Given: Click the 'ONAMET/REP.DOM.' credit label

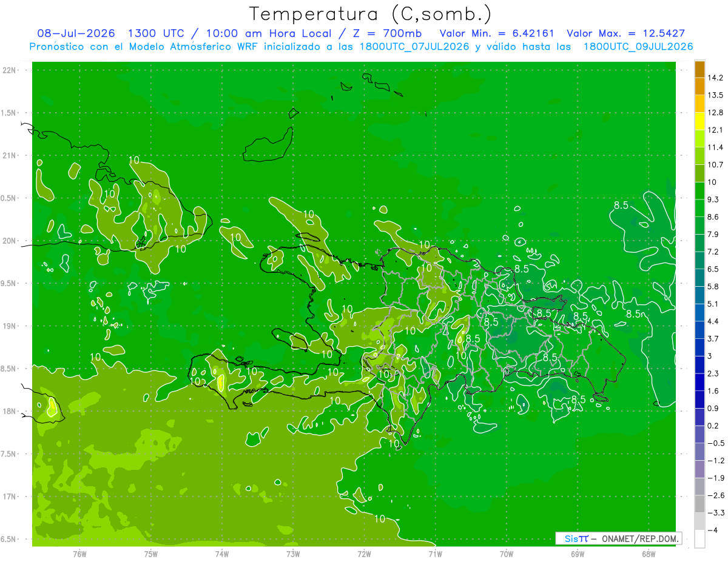Looking at the screenshot, I should 641,538.
